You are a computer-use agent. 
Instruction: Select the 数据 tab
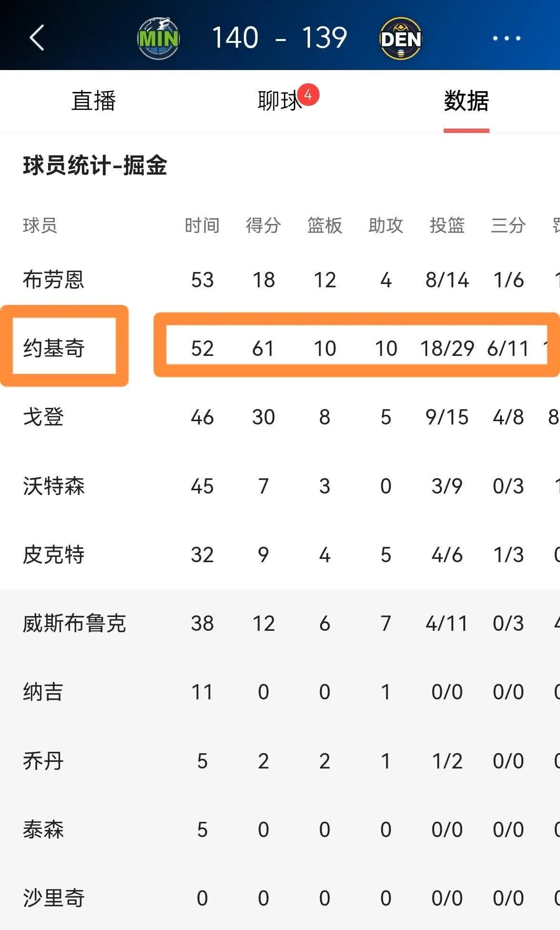click(x=466, y=101)
